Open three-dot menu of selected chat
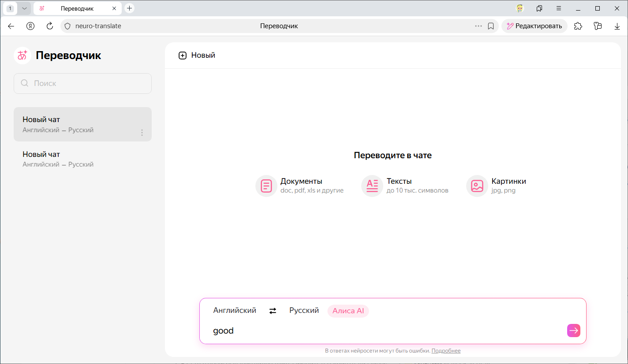The height and width of the screenshot is (364, 628). tap(142, 133)
